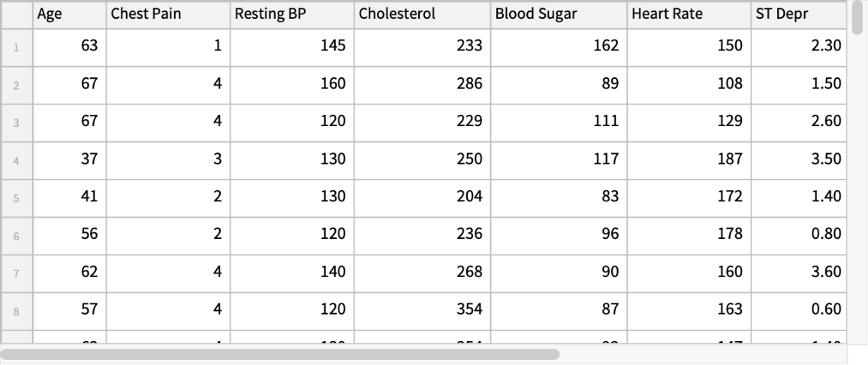Viewport: 868px width, 365px height.
Task: Click the ST Depr cell showing 3.60
Action: coord(798,273)
